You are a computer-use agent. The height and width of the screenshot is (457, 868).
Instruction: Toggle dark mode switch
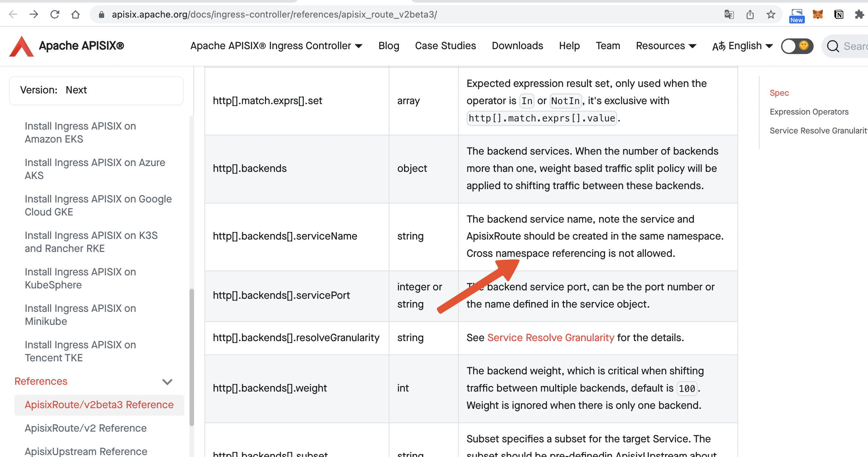pyautogui.click(x=797, y=46)
